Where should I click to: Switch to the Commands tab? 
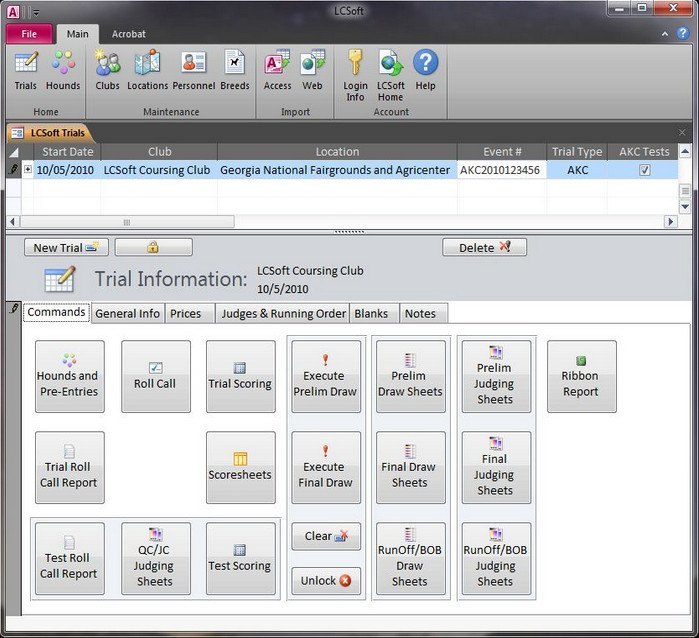56,312
